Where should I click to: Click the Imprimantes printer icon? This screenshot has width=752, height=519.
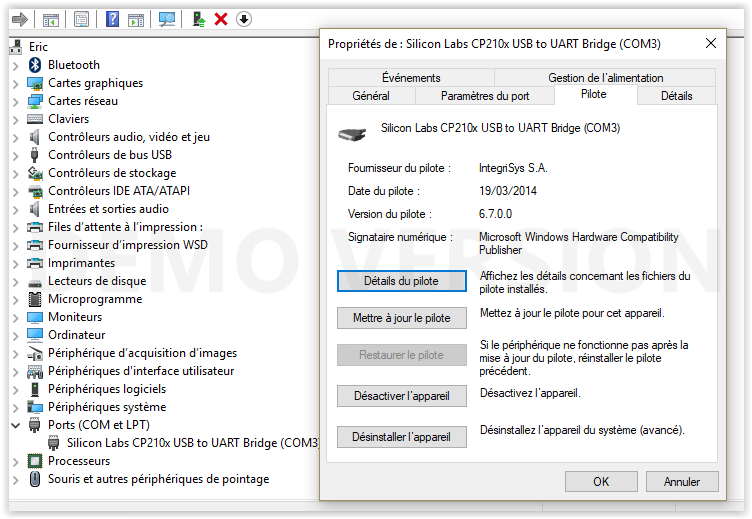click(x=35, y=263)
